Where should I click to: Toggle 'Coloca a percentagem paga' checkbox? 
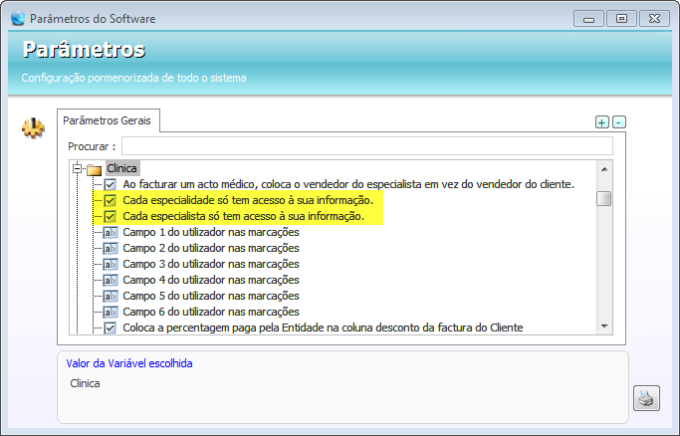tap(110, 328)
